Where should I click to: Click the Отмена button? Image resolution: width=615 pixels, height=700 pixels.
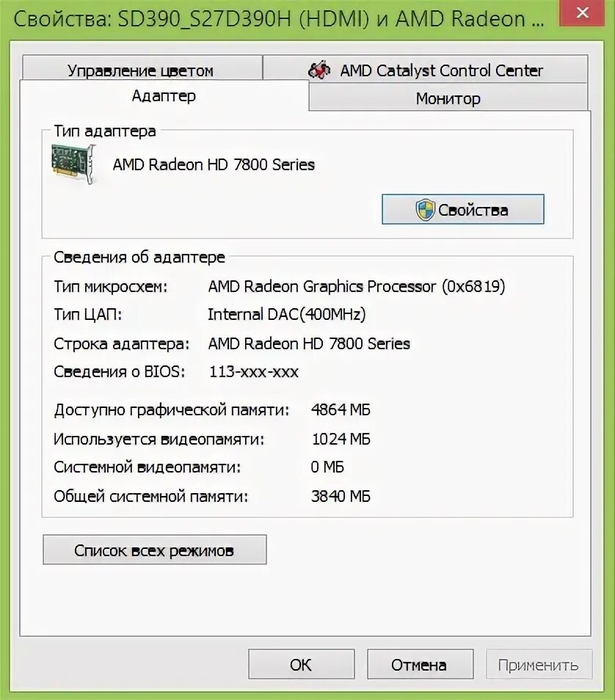(420, 664)
